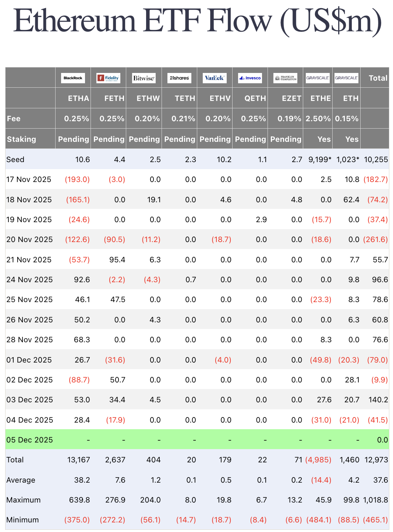Click the 95.4 FETH value
This screenshot has width=393, height=532.
[x=118, y=260]
